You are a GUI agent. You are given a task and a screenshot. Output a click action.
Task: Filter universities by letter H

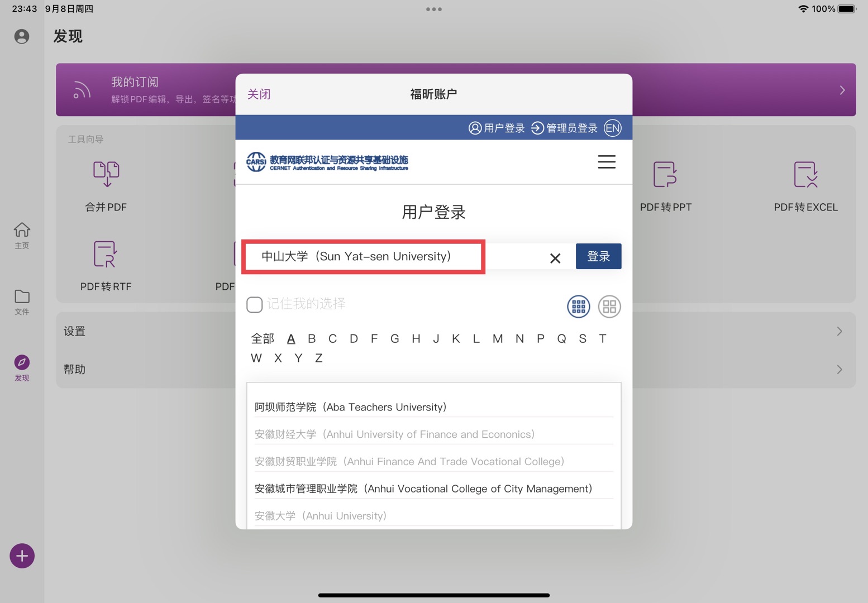pos(416,338)
